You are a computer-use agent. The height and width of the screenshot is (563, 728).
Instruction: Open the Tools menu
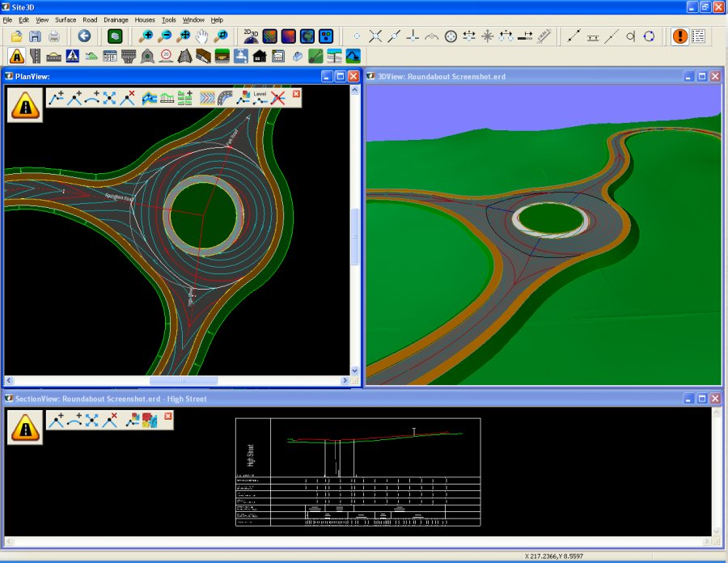(x=169, y=20)
